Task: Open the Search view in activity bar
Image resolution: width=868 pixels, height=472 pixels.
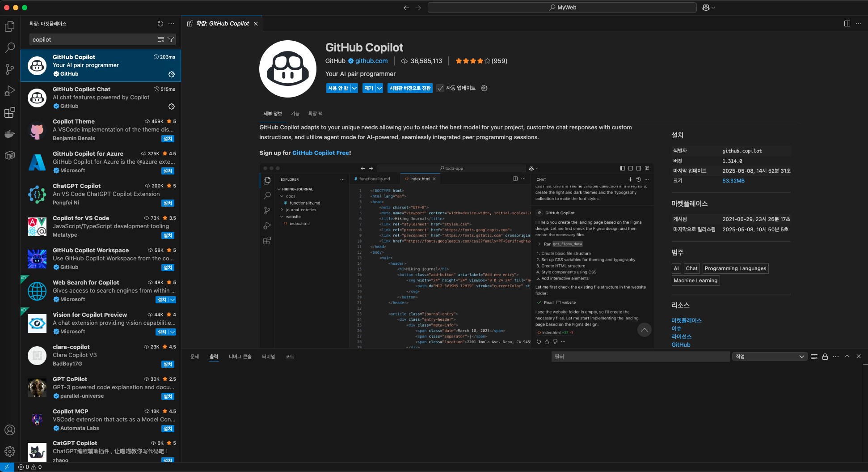Action: click(10, 47)
